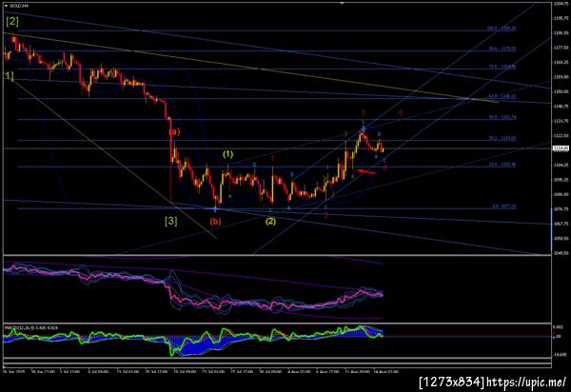Image resolution: width=571 pixels, height=392 pixels.
Task: Click the current price tag on scale
Action: click(561, 148)
